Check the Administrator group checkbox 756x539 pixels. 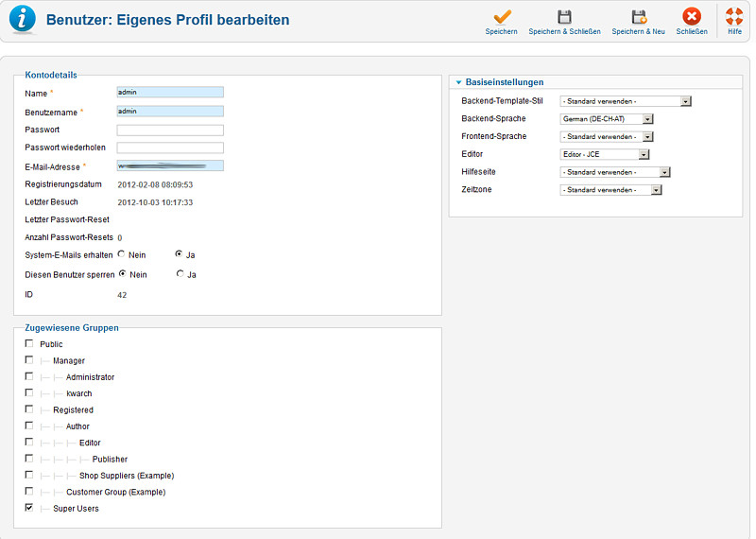(29, 376)
